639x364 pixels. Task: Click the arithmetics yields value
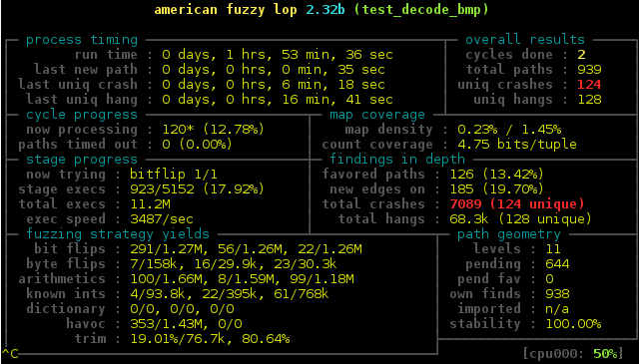tap(242, 279)
